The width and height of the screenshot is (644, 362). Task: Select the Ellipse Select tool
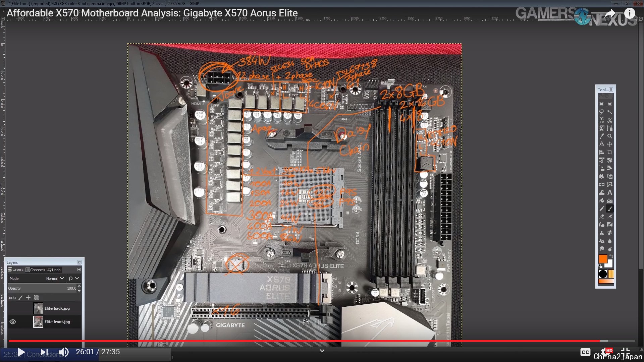pos(610,104)
